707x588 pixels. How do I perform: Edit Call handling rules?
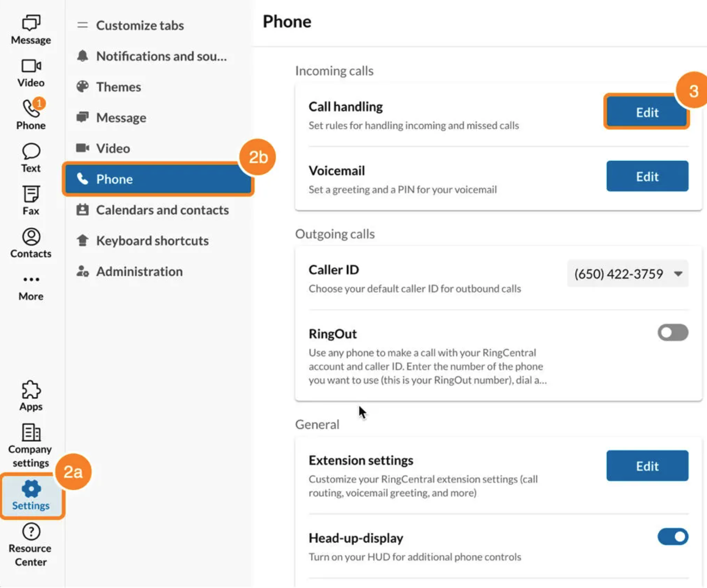tap(646, 112)
